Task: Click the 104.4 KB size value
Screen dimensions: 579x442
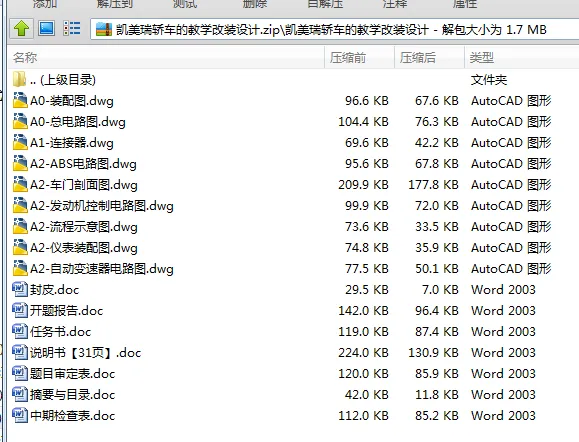Action: pyautogui.click(x=363, y=122)
